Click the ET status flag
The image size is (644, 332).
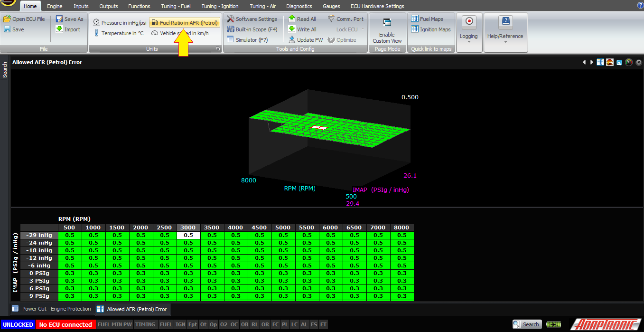[323, 324]
